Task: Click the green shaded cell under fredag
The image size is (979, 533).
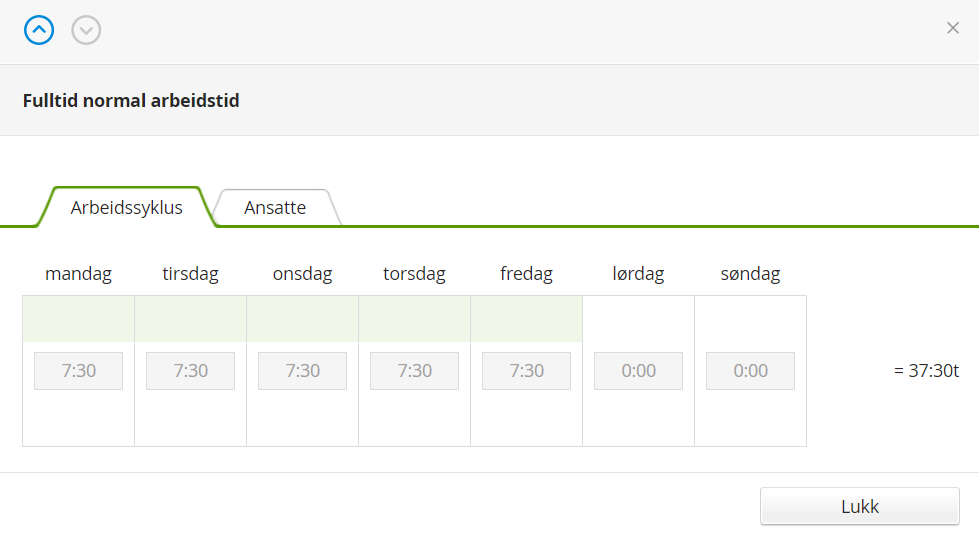Action: pyautogui.click(x=526, y=319)
